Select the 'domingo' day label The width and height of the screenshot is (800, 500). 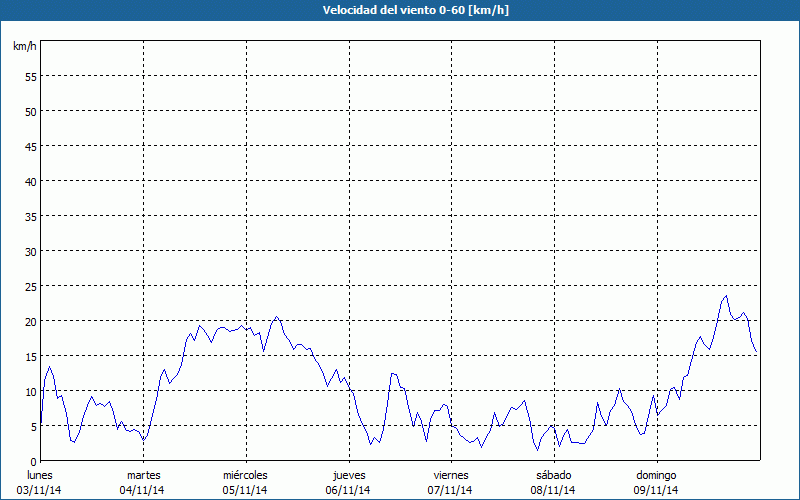[656, 475]
